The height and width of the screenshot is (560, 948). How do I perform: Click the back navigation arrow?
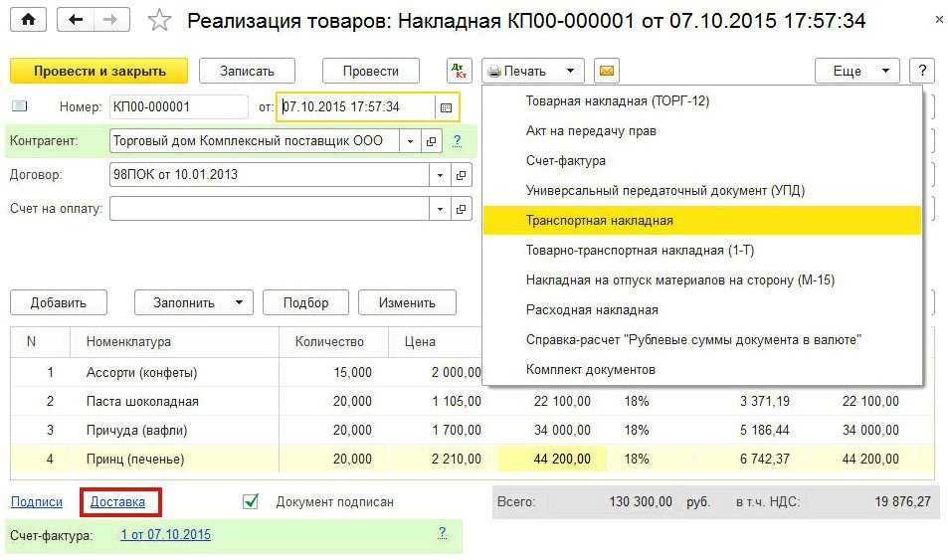76,20
